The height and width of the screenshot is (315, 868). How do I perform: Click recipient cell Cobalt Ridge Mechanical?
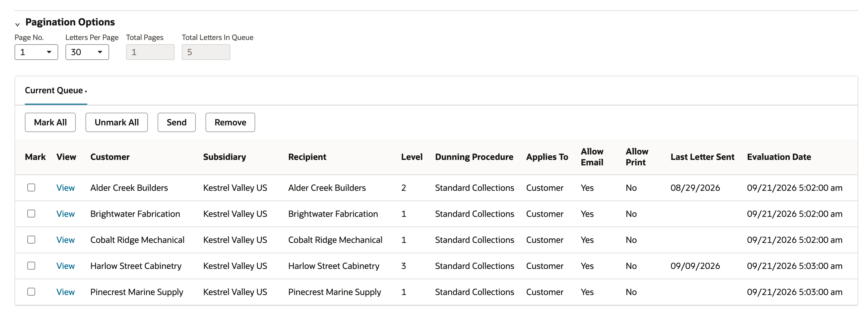[335, 240]
